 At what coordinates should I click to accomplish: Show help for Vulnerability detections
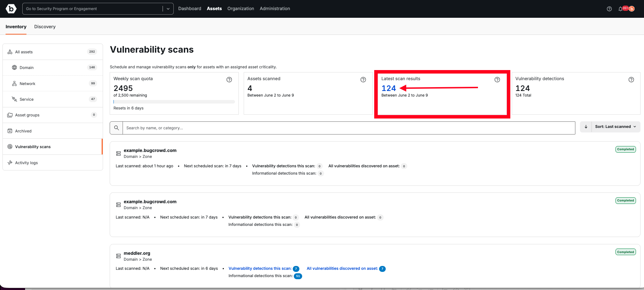pos(631,79)
